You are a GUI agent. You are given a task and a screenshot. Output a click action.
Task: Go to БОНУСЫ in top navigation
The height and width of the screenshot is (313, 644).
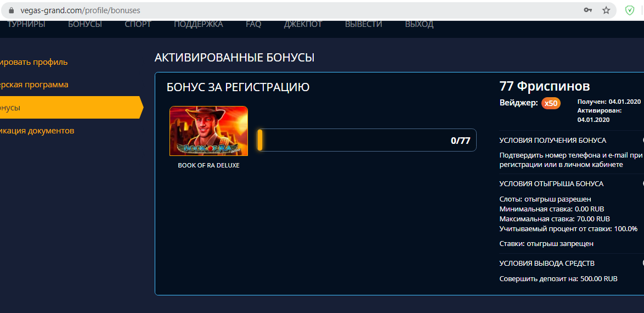[85, 24]
